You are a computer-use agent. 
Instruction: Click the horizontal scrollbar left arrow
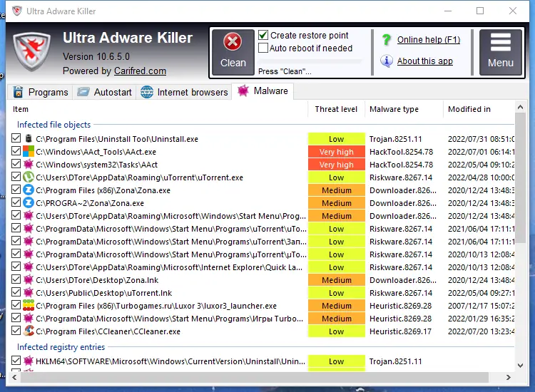14,377
